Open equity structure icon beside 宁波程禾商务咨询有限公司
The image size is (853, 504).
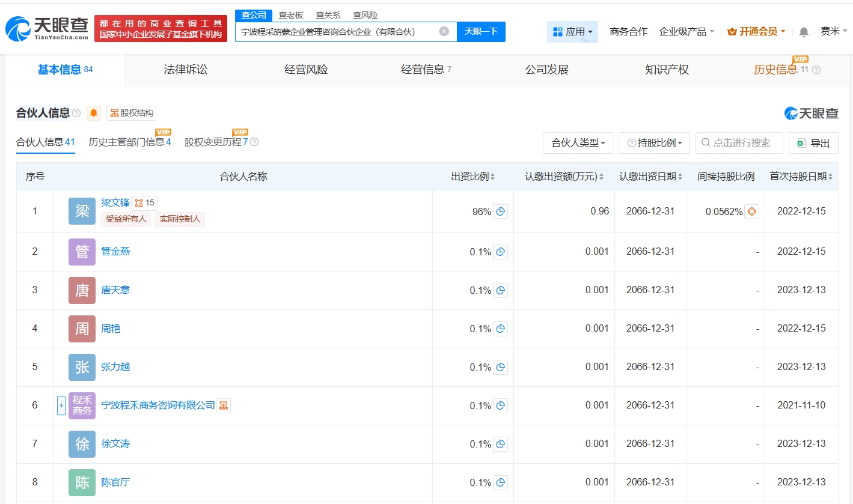coord(223,405)
